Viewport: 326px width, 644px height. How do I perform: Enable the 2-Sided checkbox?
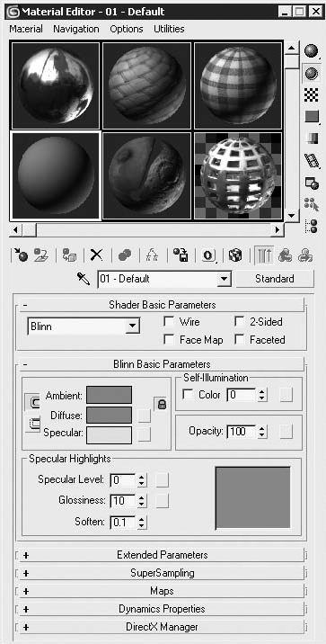240,322
